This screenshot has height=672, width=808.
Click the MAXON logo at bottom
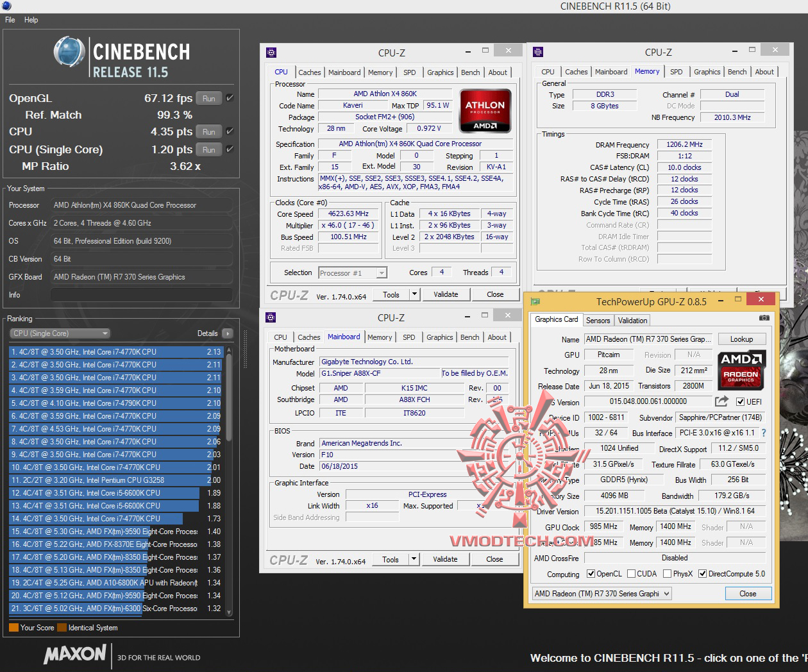click(75, 655)
